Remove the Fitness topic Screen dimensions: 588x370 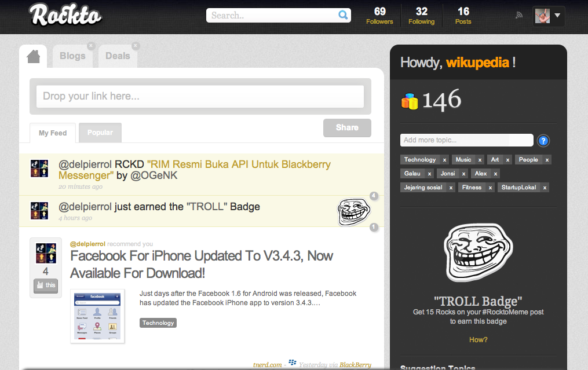point(490,188)
